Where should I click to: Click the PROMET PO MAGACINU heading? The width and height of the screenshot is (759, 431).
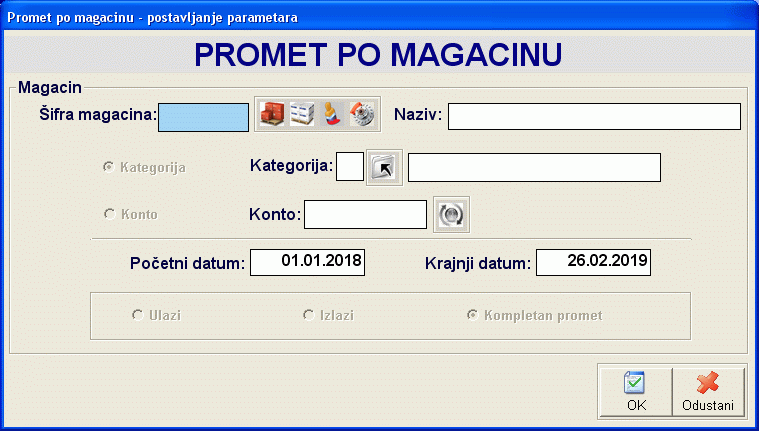click(x=378, y=54)
